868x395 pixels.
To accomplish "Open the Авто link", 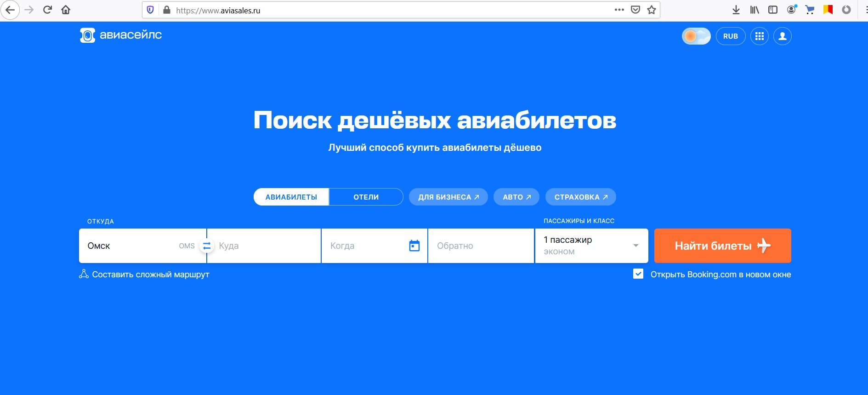I will [517, 197].
